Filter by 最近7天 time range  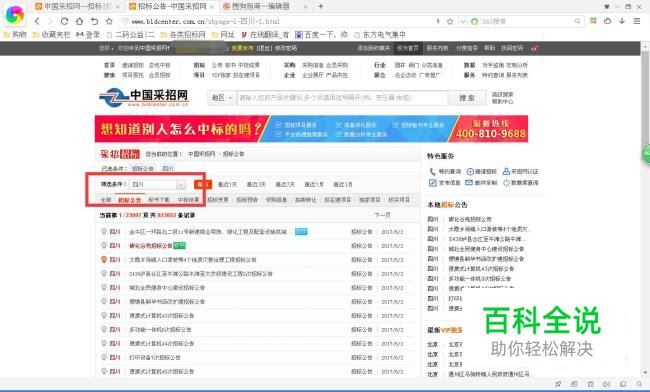pyautogui.click(x=285, y=184)
